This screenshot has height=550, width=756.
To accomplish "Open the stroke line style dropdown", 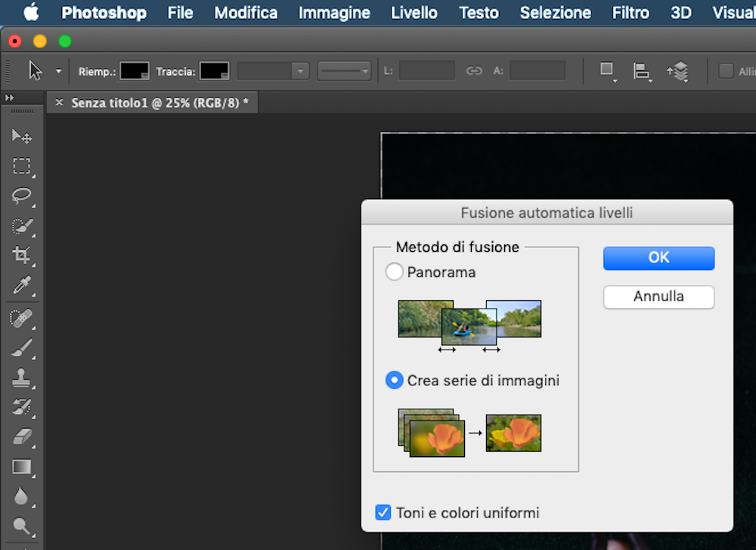I will 344,71.
